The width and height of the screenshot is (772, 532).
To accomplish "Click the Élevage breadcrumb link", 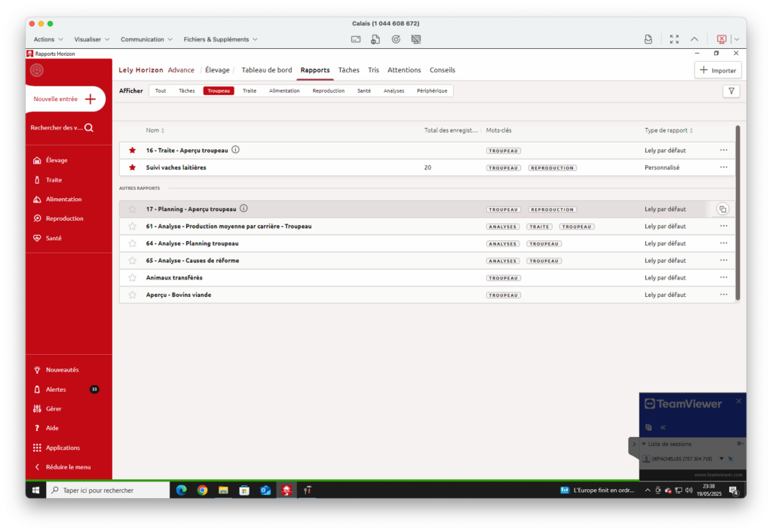I will [217, 70].
